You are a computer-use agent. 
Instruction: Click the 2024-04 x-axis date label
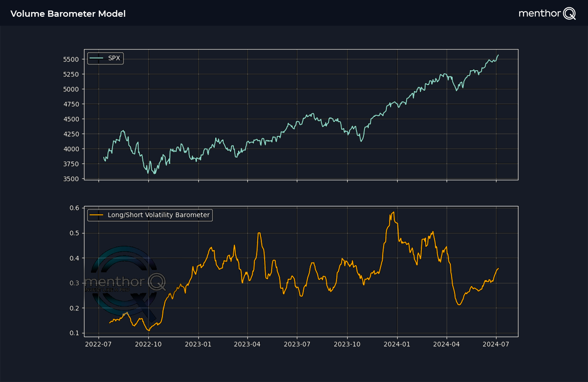446,344
